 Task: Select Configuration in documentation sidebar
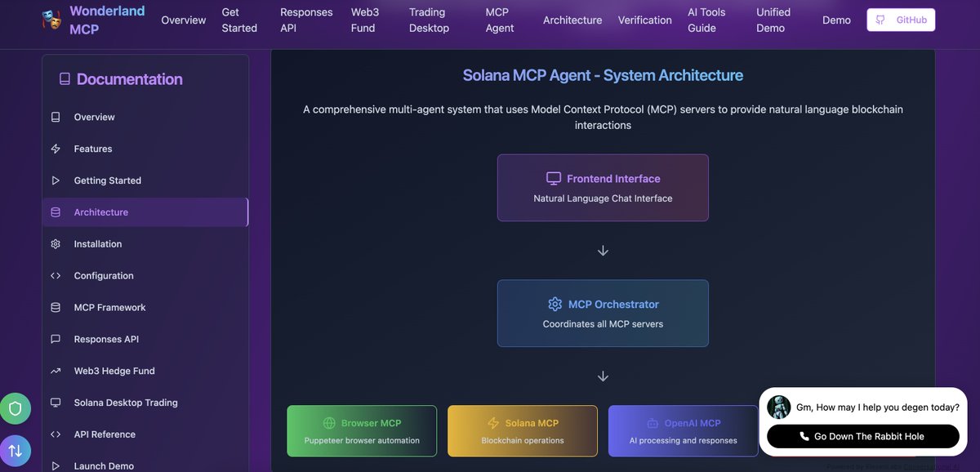pos(145,276)
